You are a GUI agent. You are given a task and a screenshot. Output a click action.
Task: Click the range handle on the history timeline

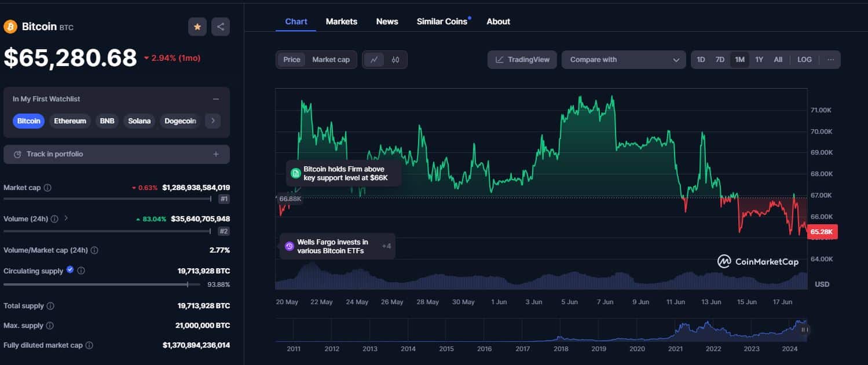tap(804, 330)
